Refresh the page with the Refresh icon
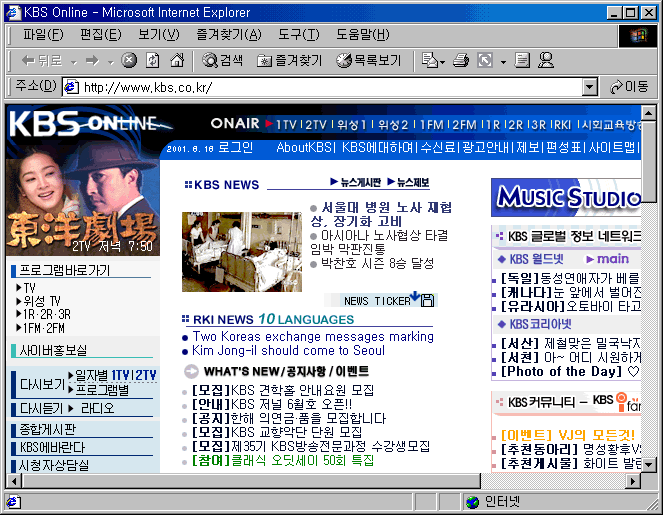The image size is (663, 515). [153, 60]
